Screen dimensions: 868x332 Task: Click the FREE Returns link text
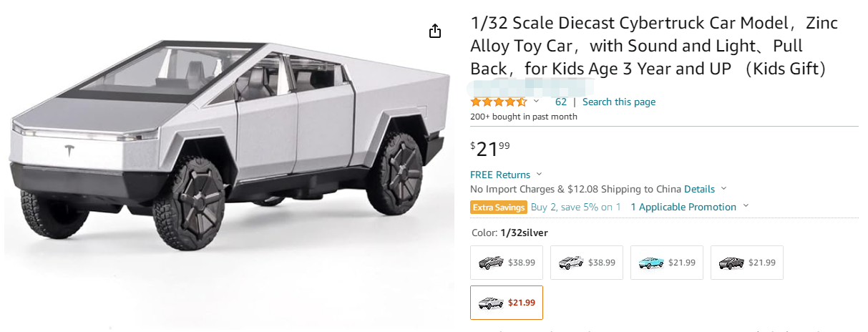click(500, 175)
